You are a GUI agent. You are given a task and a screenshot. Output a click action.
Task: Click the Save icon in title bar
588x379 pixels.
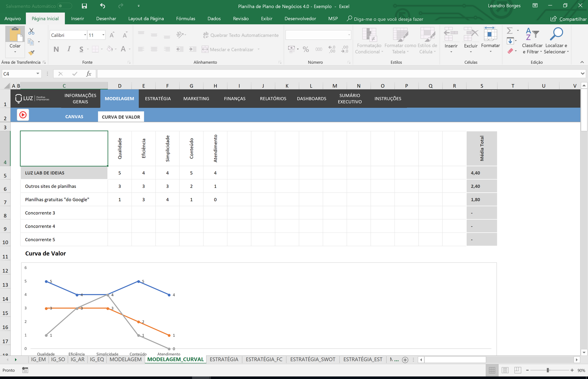click(x=84, y=6)
